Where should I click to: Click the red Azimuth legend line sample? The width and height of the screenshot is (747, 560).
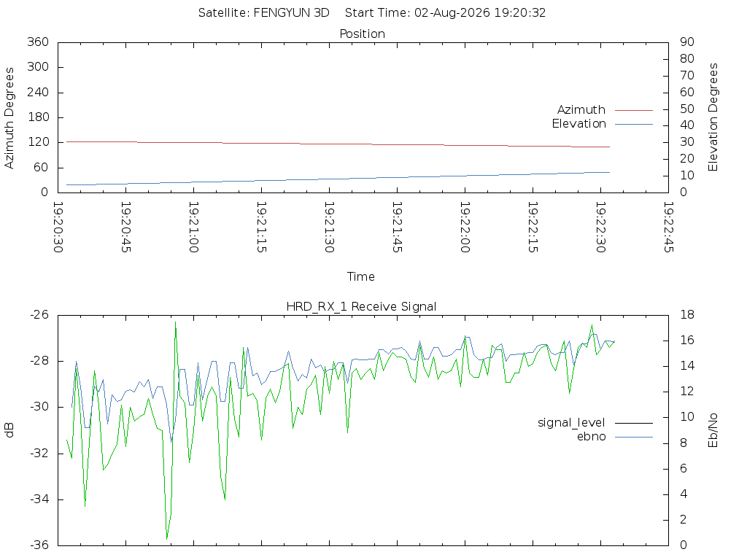coord(634,110)
